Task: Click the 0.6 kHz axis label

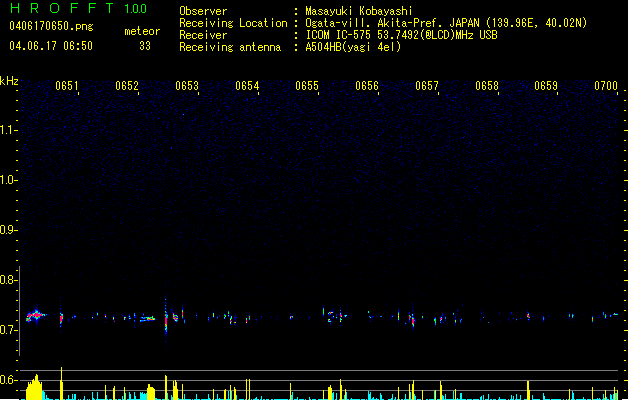Action: tap(7, 380)
